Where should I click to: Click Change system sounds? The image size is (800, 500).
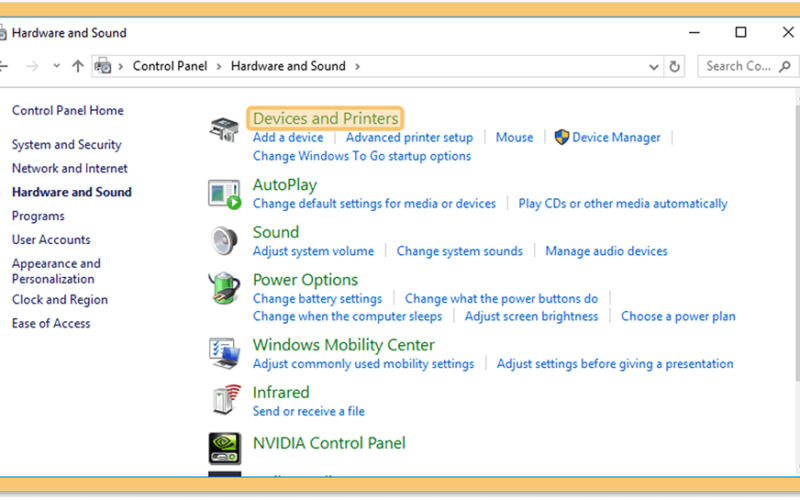tap(460, 252)
